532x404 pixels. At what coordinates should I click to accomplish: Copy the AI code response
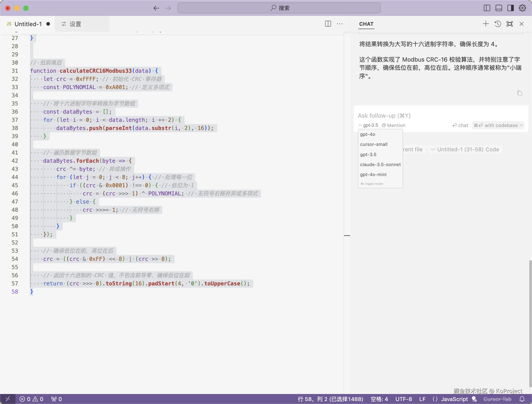pyautogui.click(x=520, y=93)
